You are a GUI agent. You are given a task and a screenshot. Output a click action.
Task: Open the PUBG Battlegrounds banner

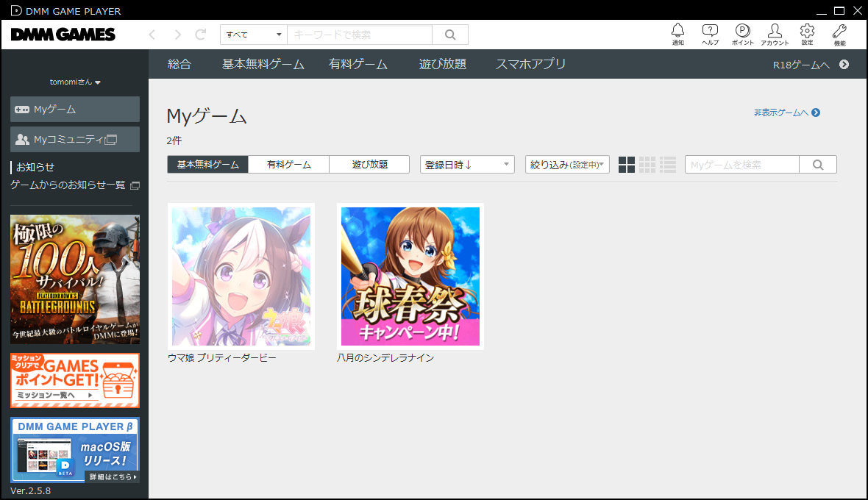tap(75, 279)
